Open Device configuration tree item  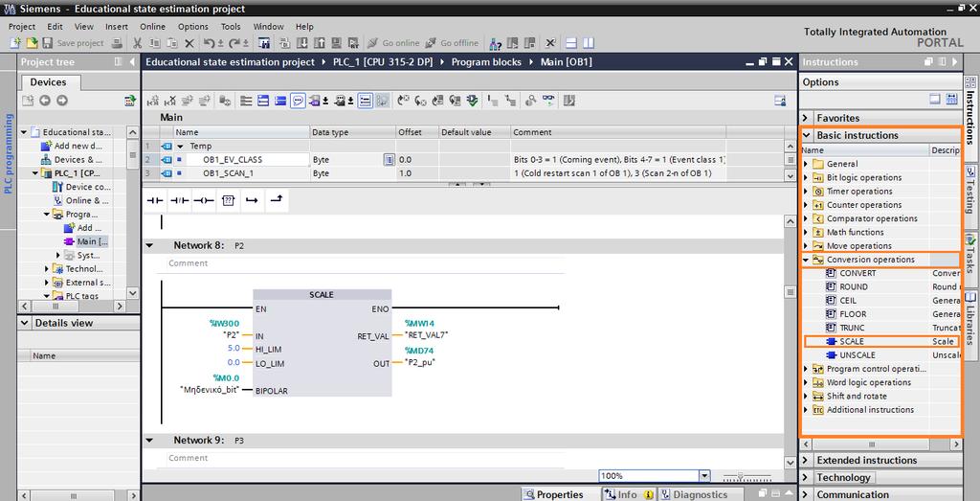click(x=81, y=187)
